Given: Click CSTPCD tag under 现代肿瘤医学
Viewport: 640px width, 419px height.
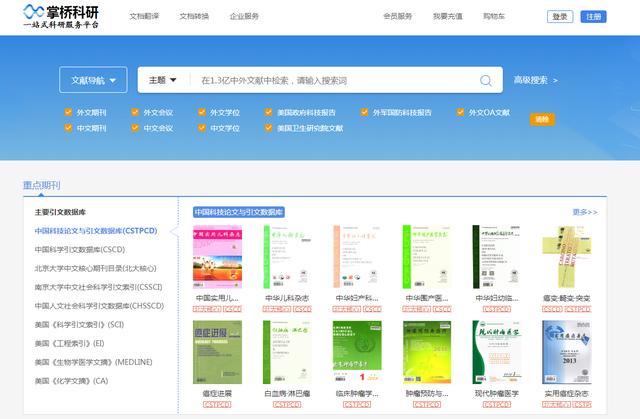Looking at the screenshot, I should pos(497,404).
